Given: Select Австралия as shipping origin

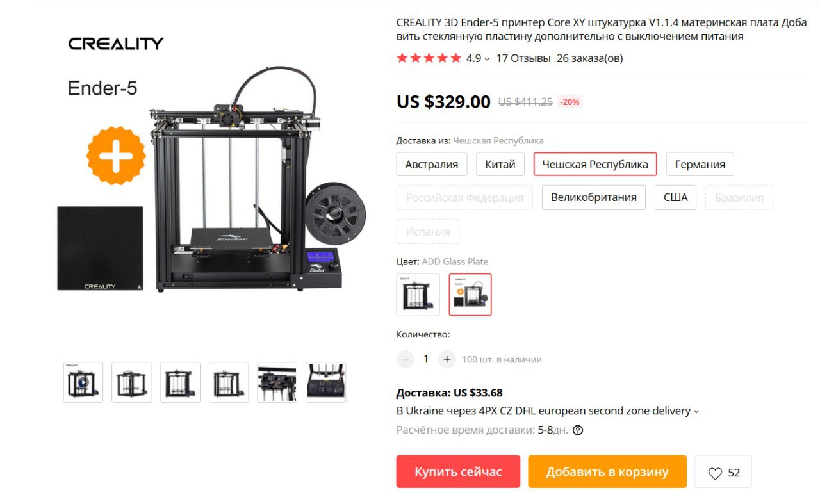Looking at the screenshot, I should pyautogui.click(x=432, y=164).
